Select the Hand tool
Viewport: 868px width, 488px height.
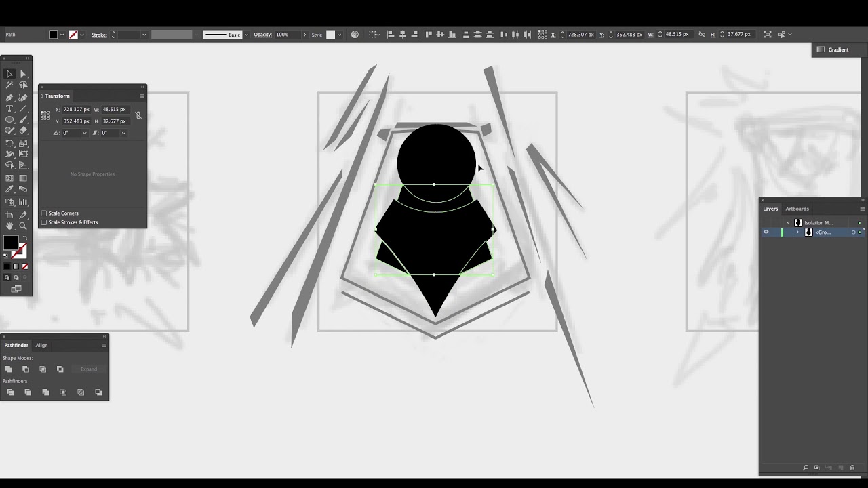click(9, 226)
